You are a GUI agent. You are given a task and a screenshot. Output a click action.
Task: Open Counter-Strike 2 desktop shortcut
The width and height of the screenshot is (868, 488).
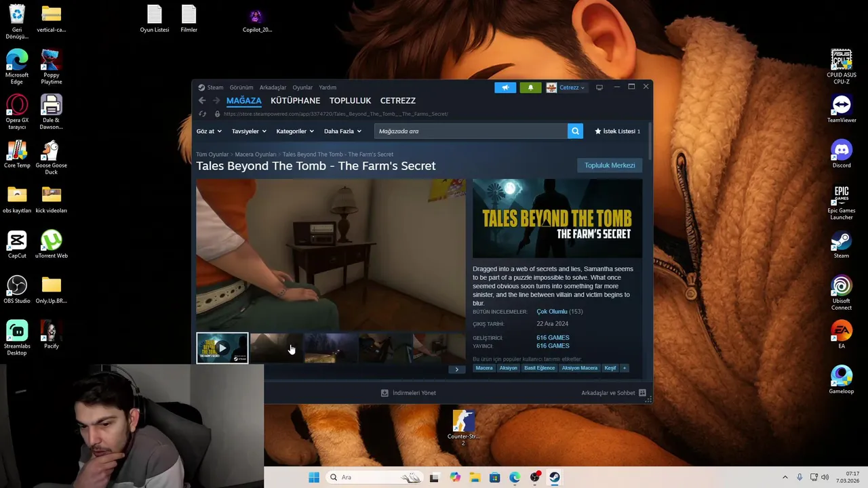[463, 427]
